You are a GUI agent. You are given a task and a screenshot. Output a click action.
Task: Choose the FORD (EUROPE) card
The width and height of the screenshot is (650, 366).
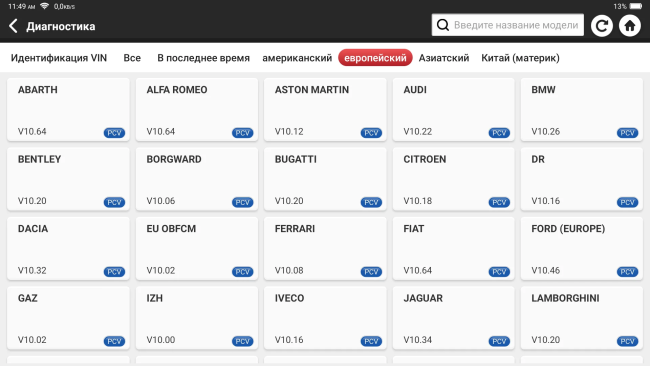tap(582, 248)
